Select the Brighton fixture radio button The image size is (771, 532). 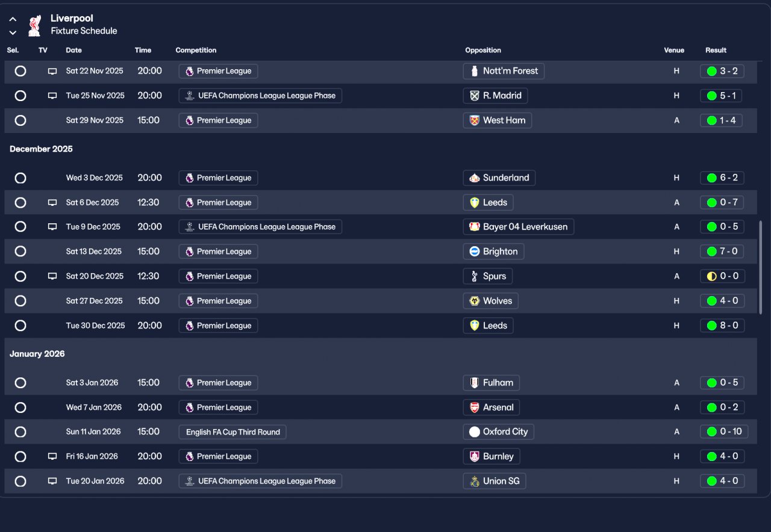pyautogui.click(x=20, y=252)
